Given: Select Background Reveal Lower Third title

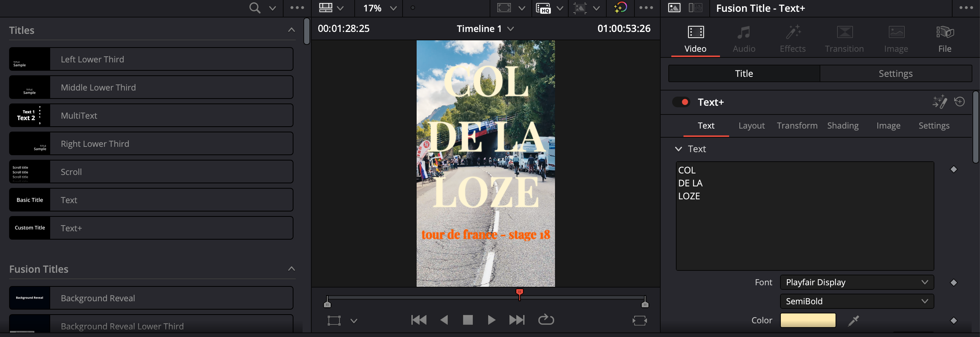Looking at the screenshot, I should (151, 324).
